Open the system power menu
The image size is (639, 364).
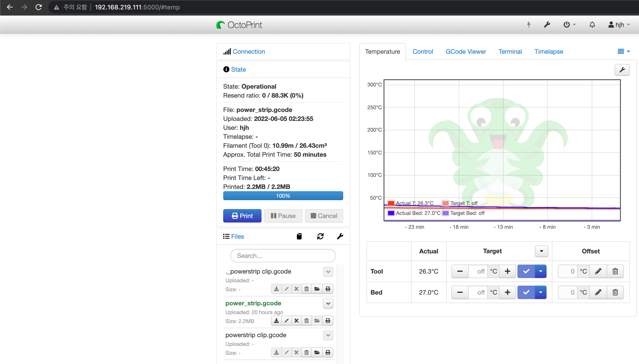tap(569, 24)
